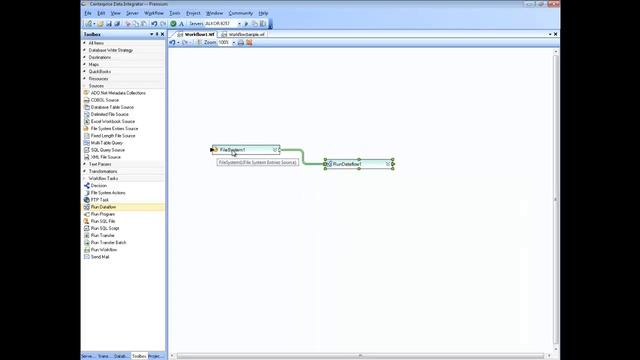Click the Save icon in main toolbar
The image size is (640, 360).
tap(109, 24)
